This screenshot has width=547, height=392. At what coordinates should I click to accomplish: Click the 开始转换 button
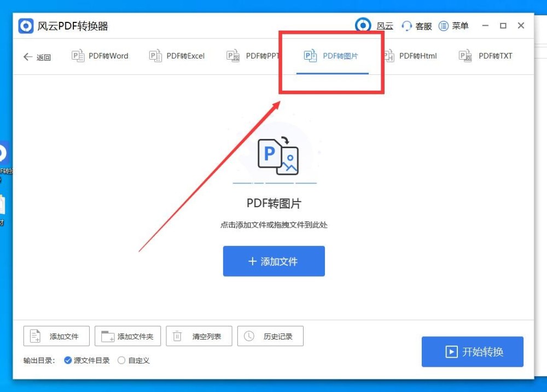click(473, 352)
